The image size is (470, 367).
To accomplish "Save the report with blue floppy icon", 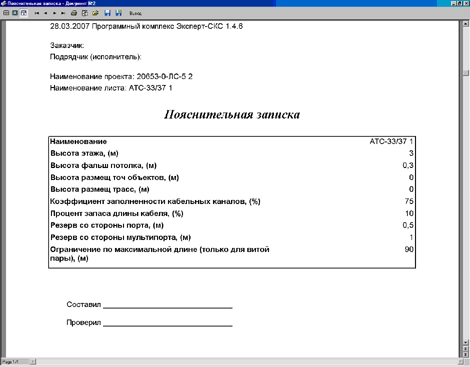I will 107,13.
